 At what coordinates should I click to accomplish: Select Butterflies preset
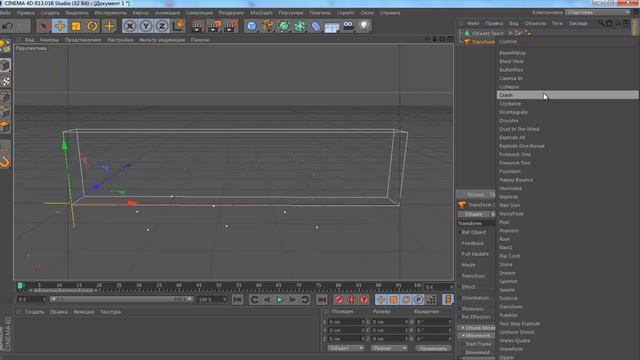click(511, 70)
